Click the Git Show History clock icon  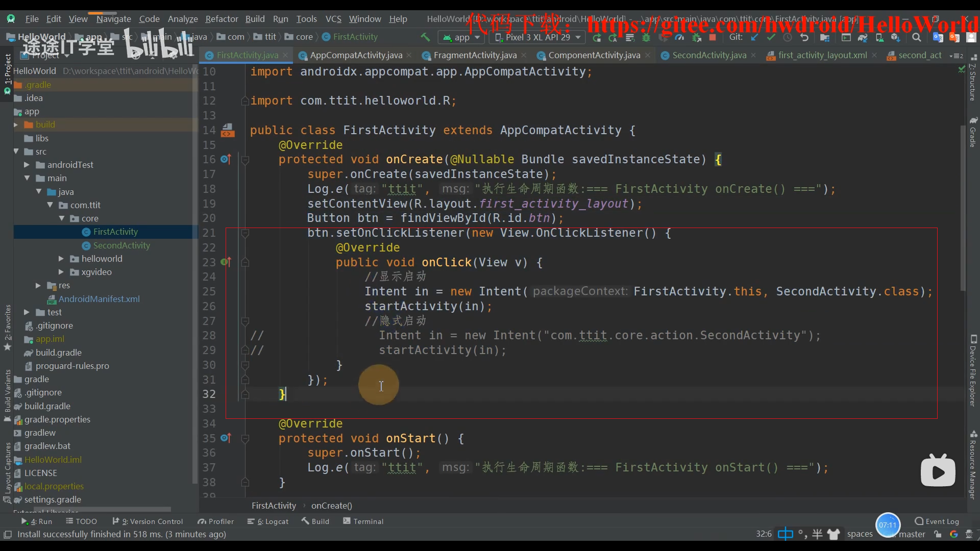click(x=788, y=37)
